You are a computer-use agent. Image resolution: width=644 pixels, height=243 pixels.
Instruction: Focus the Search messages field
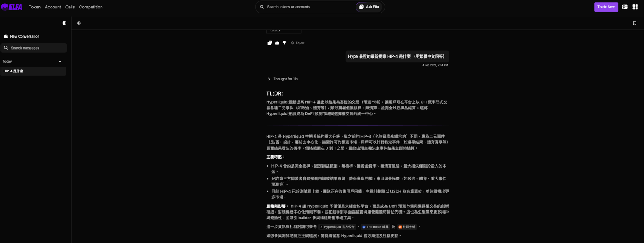tap(34, 48)
